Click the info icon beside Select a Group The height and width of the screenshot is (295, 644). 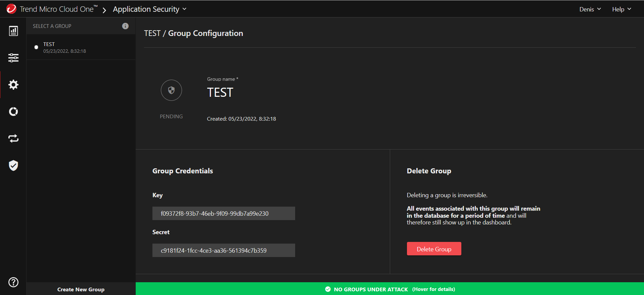(x=125, y=26)
